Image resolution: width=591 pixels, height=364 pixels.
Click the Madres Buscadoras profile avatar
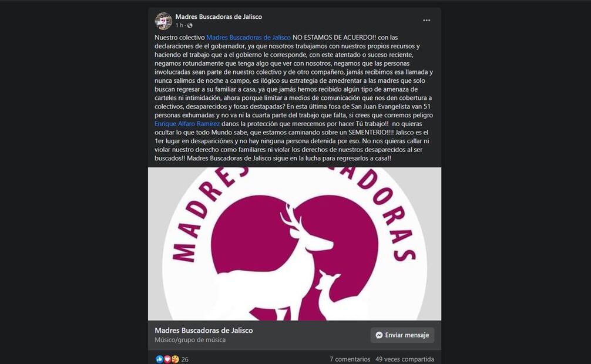pos(163,21)
